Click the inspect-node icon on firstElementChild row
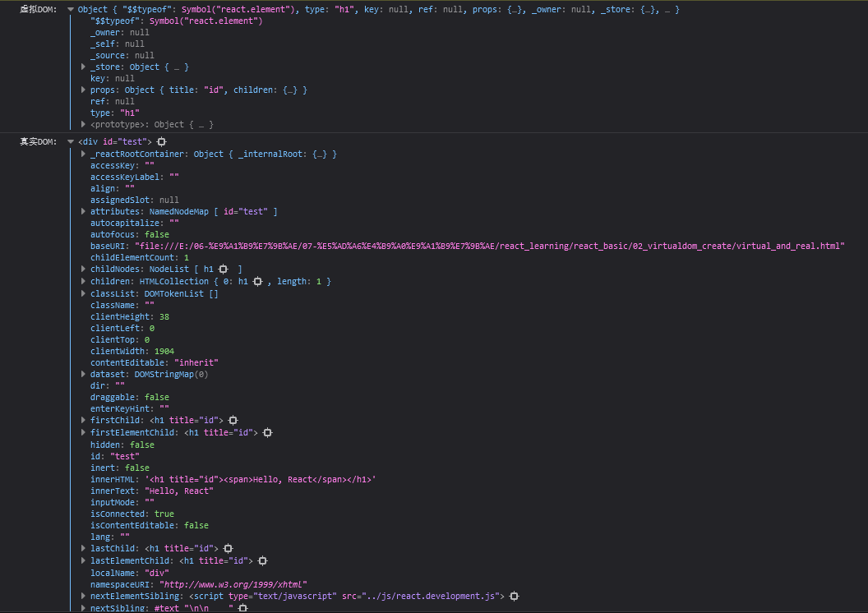The width and height of the screenshot is (868, 613). click(268, 432)
